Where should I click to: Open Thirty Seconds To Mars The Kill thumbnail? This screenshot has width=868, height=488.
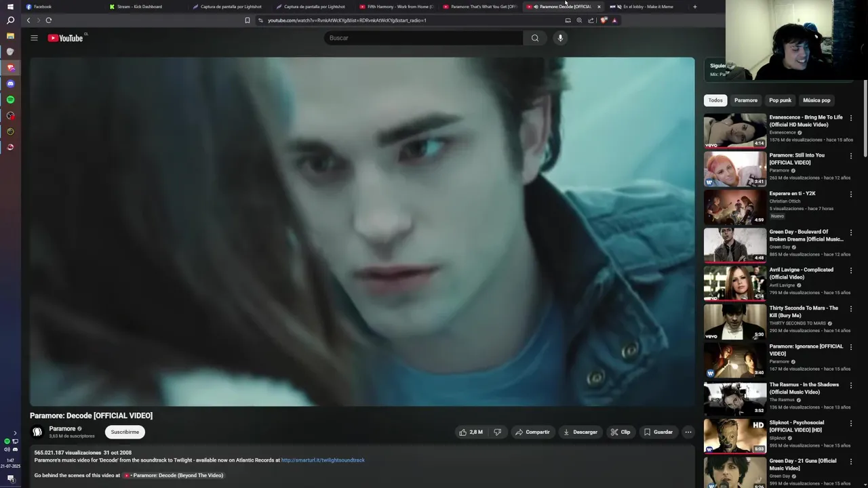tap(735, 322)
